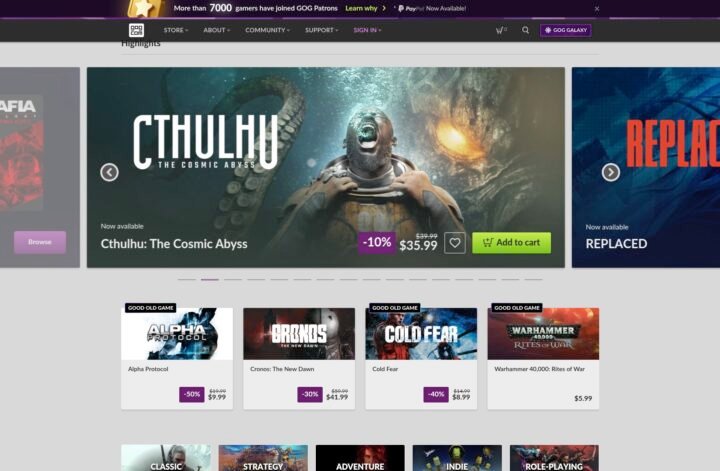Go to previous carousel slide arrow

[110, 172]
